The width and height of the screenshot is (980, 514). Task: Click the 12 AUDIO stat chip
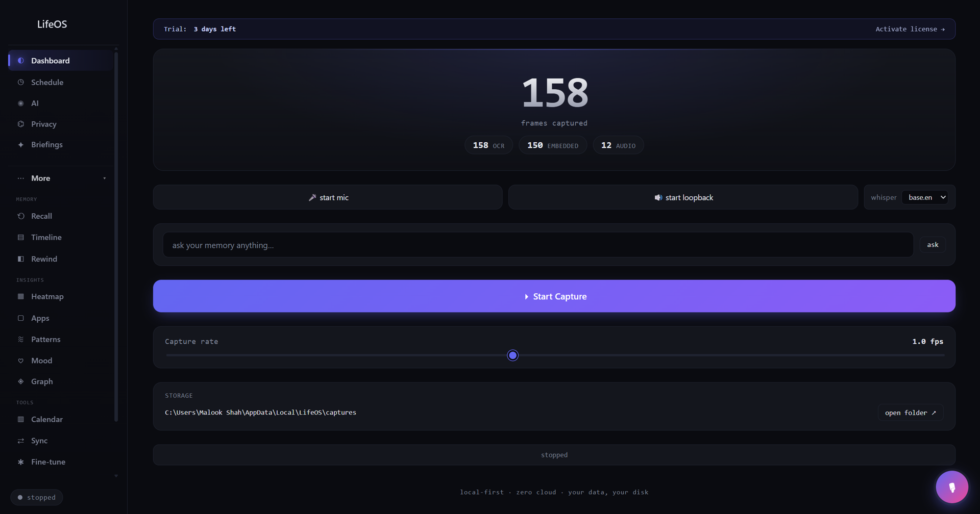click(618, 146)
